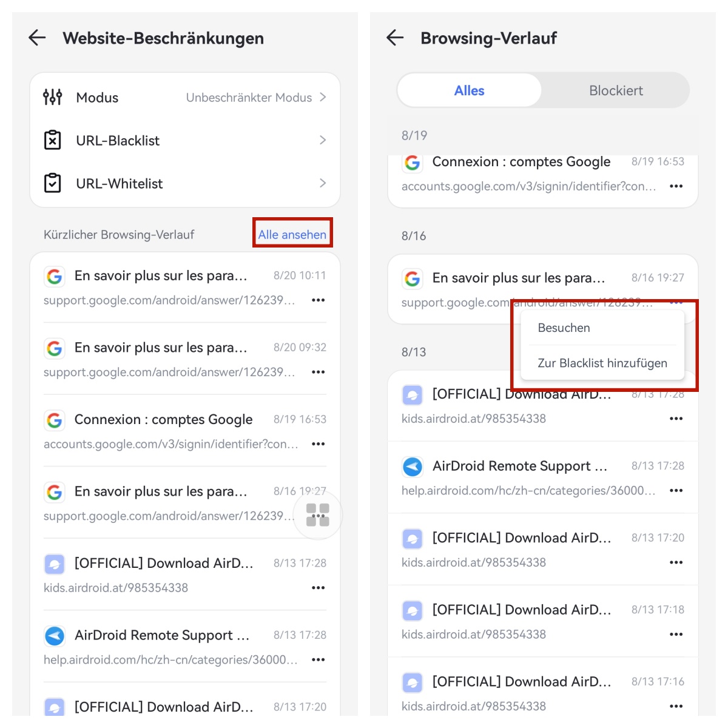This screenshot has width=728, height=728.
Task: Go back from Browsing-Verlauf screen
Action: pos(395,38)
